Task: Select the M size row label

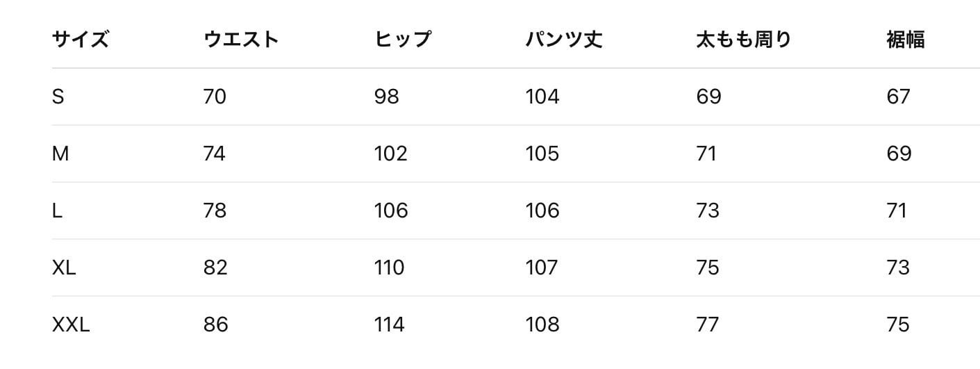Action: (60, 154)
